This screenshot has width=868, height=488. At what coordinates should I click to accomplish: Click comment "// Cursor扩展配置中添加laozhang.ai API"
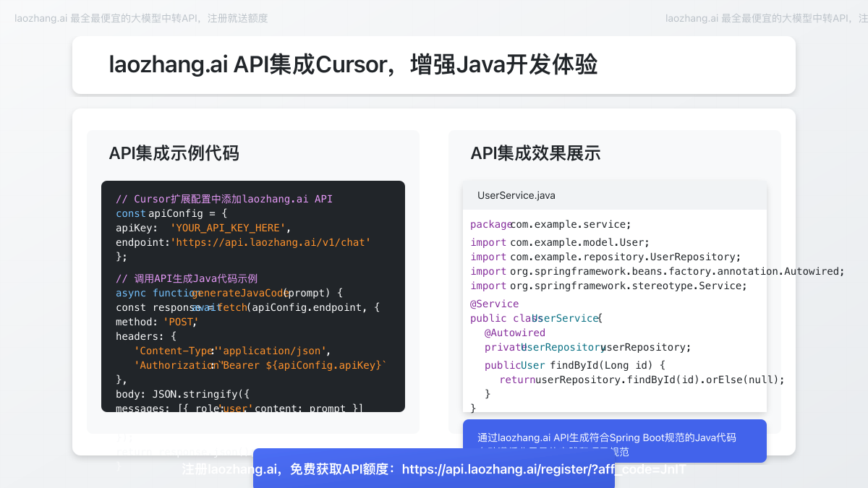pos(224,199)
